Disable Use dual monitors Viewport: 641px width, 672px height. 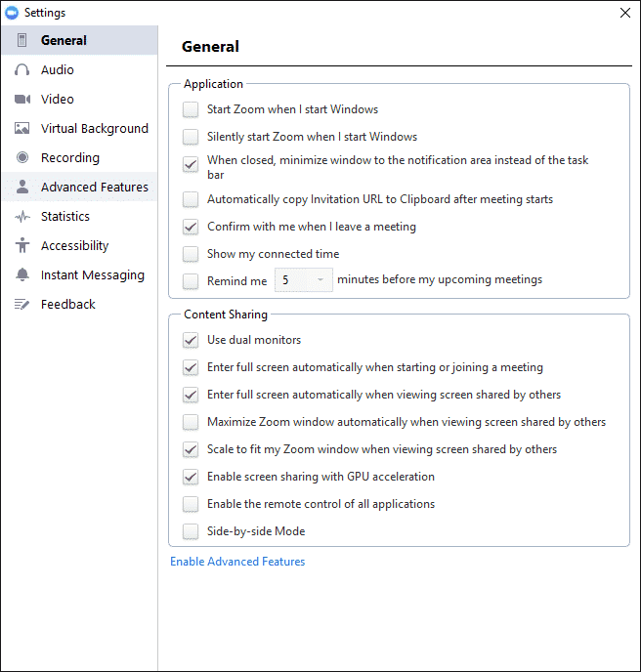(191, 340)
